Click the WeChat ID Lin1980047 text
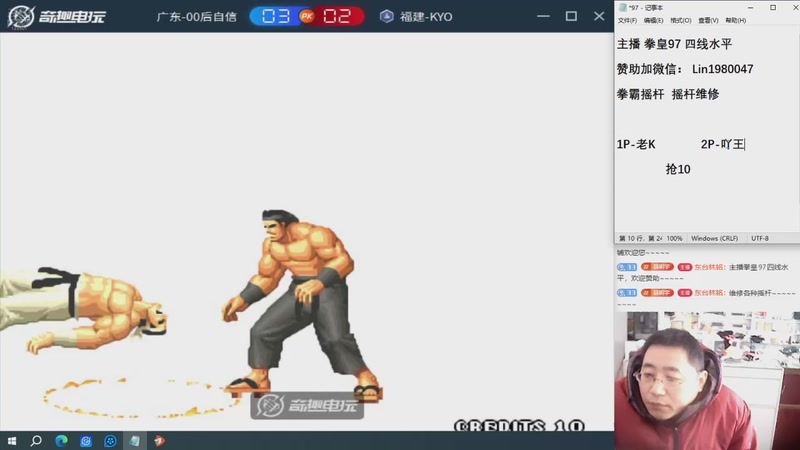Screen dimensions: 800x450 pyautogui.click(x=722, y=69)
